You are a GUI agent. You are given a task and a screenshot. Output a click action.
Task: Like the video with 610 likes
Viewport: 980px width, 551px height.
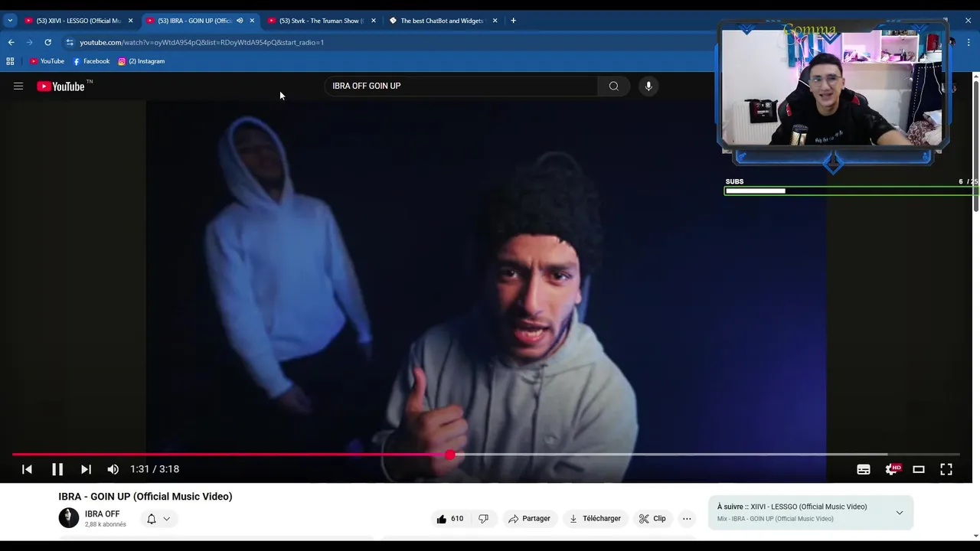pyautogui.click(x=450, y=519)
